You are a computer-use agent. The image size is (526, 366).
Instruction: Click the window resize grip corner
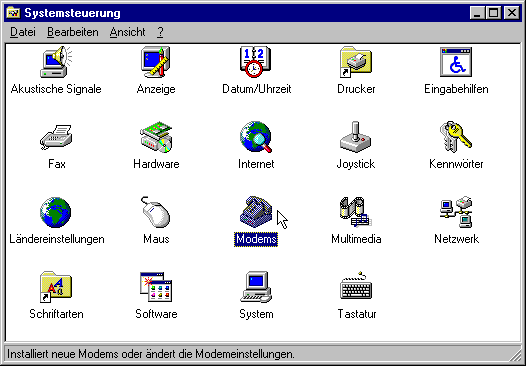click(516, 356)
